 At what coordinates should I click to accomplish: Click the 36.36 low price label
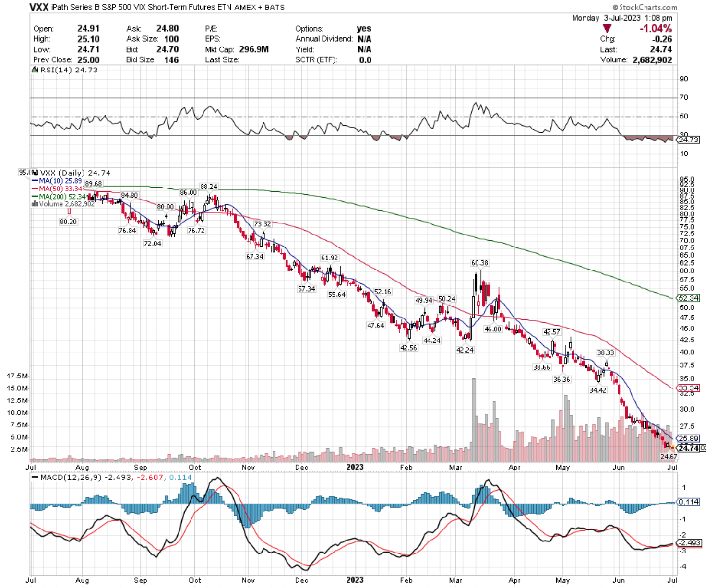562,379
